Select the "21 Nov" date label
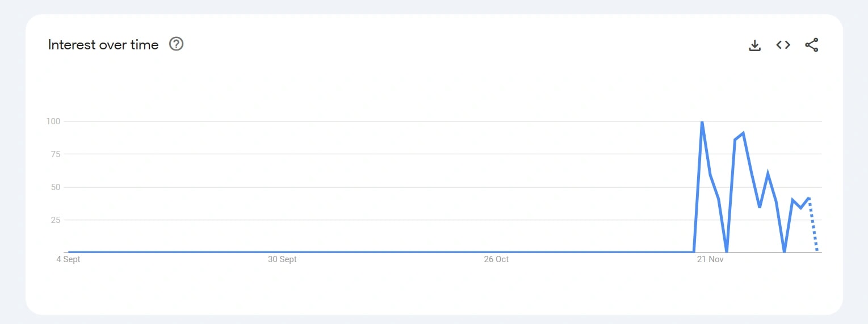 (x=710, y=259)
